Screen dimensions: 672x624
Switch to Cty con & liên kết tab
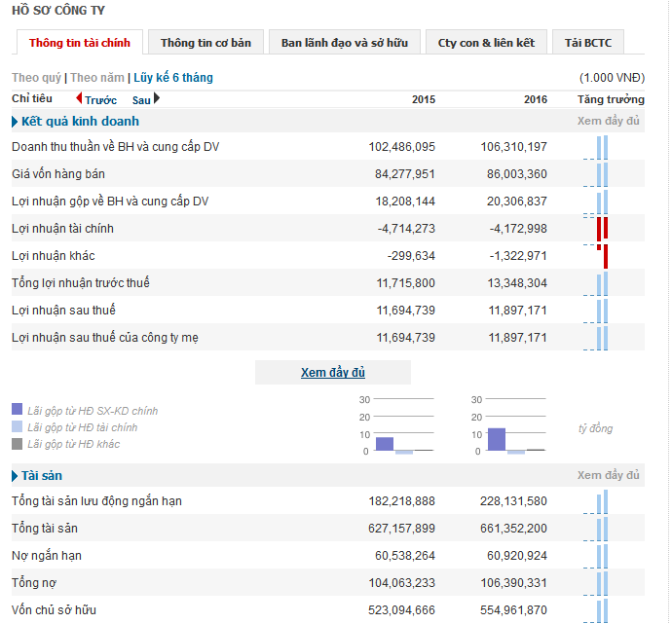tap(486, 43)
